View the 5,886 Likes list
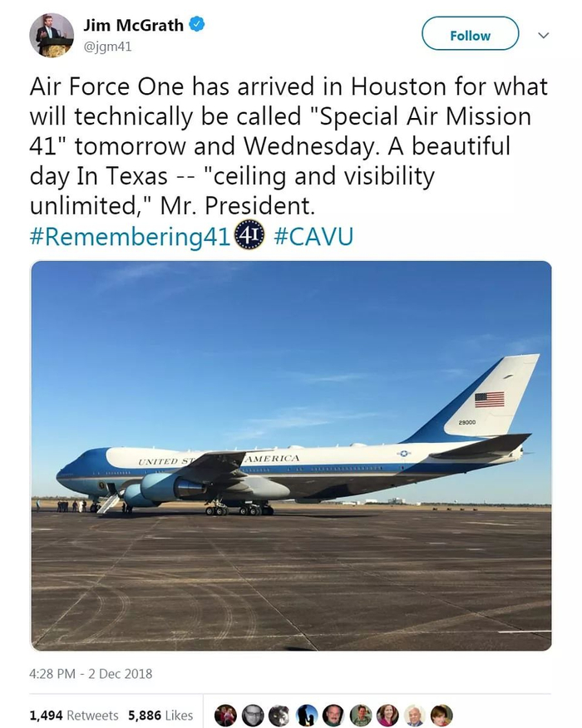The height and width of the screenshot is (728, 582). tap(160, 715)
